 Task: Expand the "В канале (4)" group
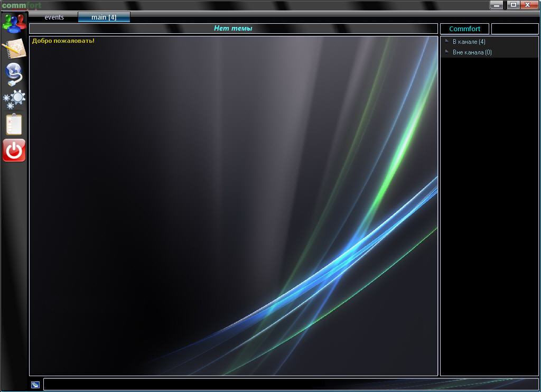pyautogui.click(x=446, y=41)
